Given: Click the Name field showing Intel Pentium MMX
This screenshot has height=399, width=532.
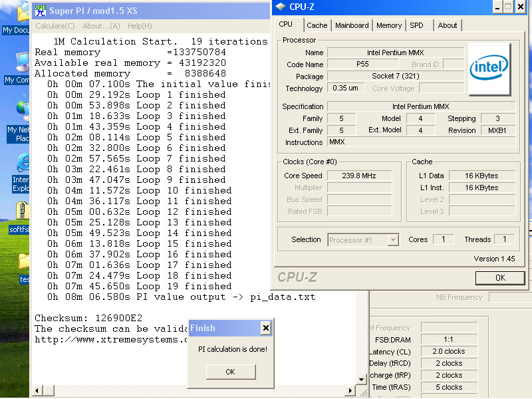Looking at the screenshot, I should coord(395,53).
